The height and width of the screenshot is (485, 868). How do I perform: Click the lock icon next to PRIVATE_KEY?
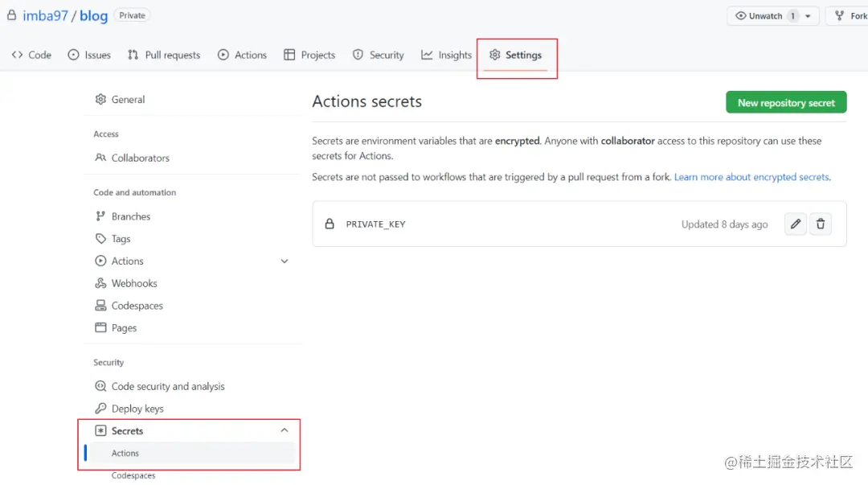330,224
